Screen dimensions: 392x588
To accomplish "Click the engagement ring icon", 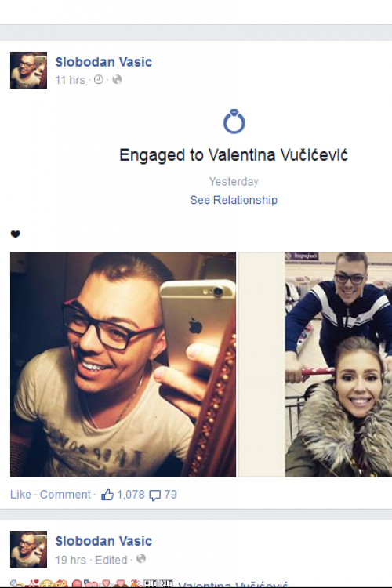I will click(234, 121).
